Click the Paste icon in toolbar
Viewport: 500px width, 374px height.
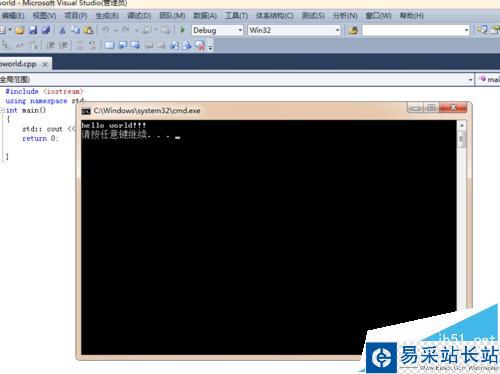pyautogui.click(x=88, y=30)
